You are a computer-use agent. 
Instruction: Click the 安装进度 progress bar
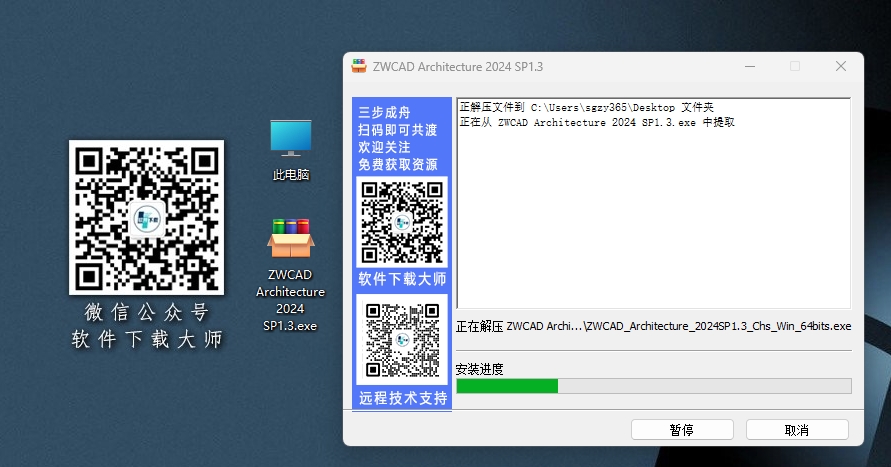653,386
